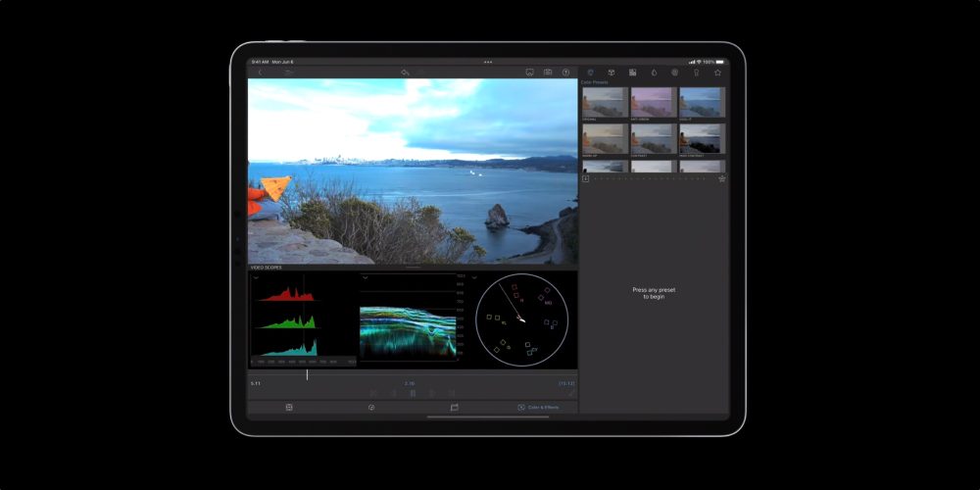The height and width of the screenshot is (490, 980).
Task: Expand the waveform scope chevron menu
Action: [365, 278]
